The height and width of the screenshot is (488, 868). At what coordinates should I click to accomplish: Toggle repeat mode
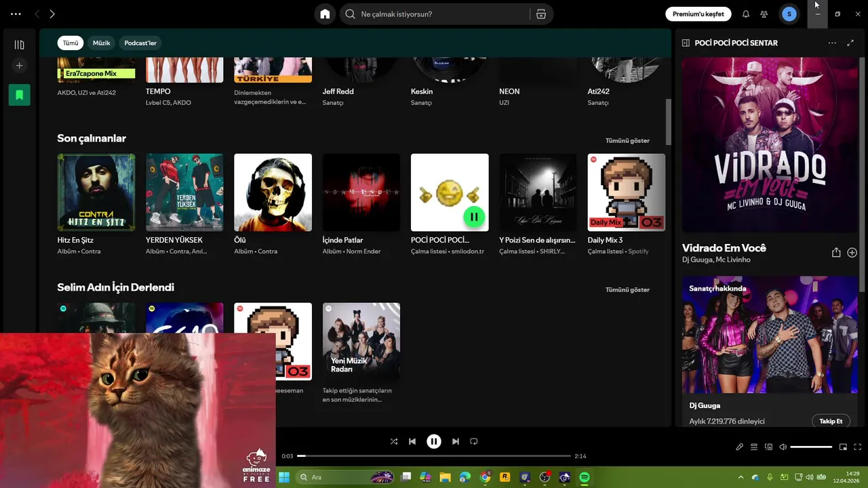pyautogui.click(x=474, y=441)
